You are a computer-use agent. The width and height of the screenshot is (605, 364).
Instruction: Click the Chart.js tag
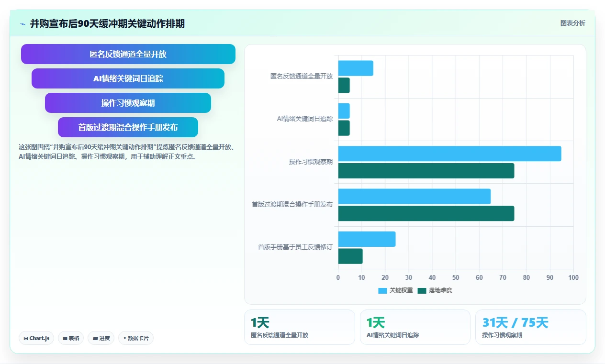37,338
